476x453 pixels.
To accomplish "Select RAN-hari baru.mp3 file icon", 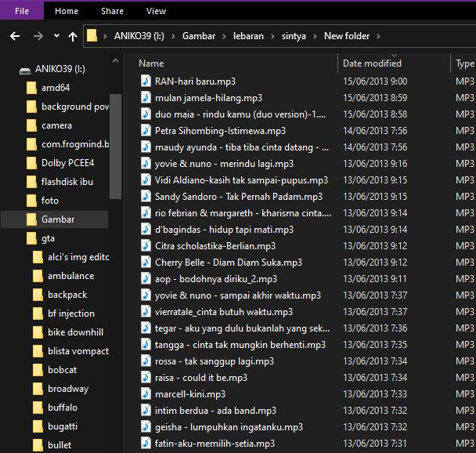I will pos(146,82).
